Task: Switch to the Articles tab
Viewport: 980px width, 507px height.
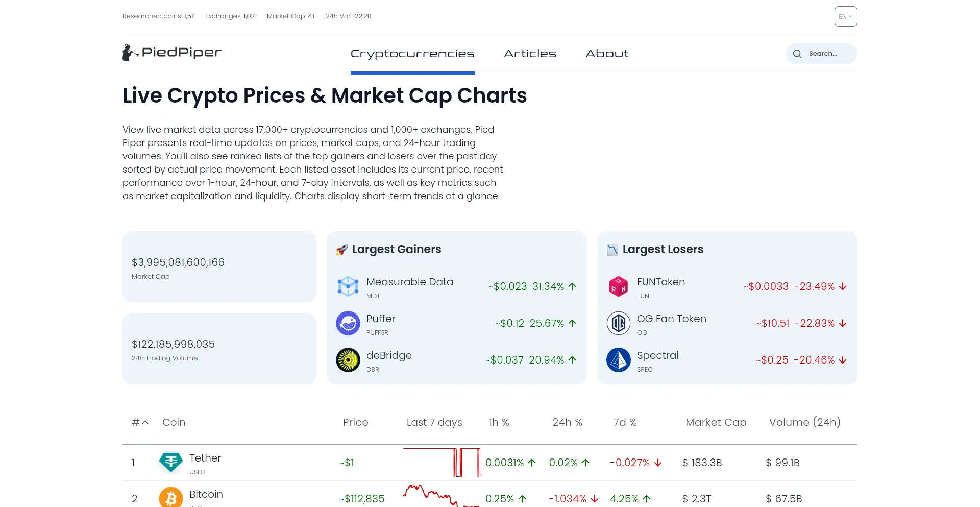Action: 530,54
